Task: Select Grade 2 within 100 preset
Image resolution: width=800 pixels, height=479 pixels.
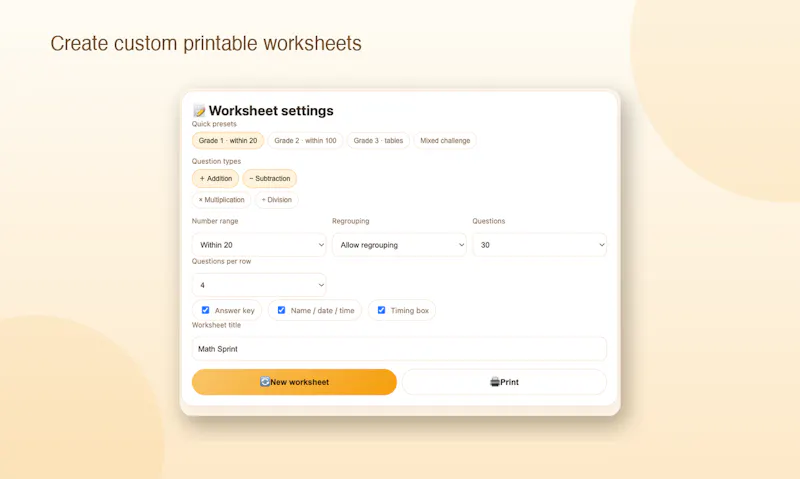Action: click(x=305, y=140)
